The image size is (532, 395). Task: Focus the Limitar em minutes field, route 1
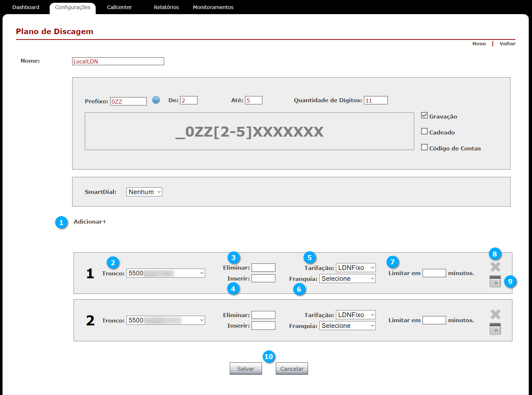pos(434,273)
